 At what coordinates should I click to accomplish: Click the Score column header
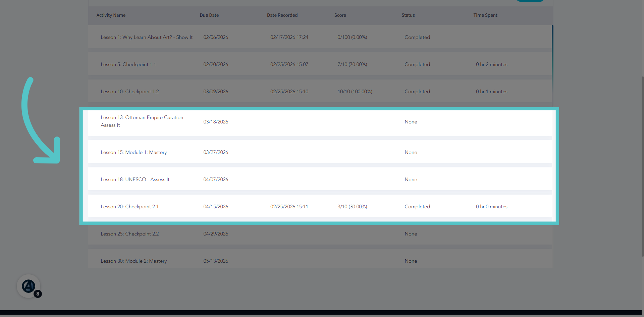[340, 15]
